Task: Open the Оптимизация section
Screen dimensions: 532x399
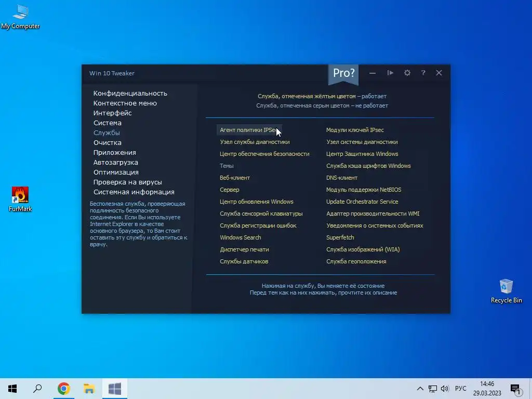Action: pyautogui.click(x=116, y=172)
